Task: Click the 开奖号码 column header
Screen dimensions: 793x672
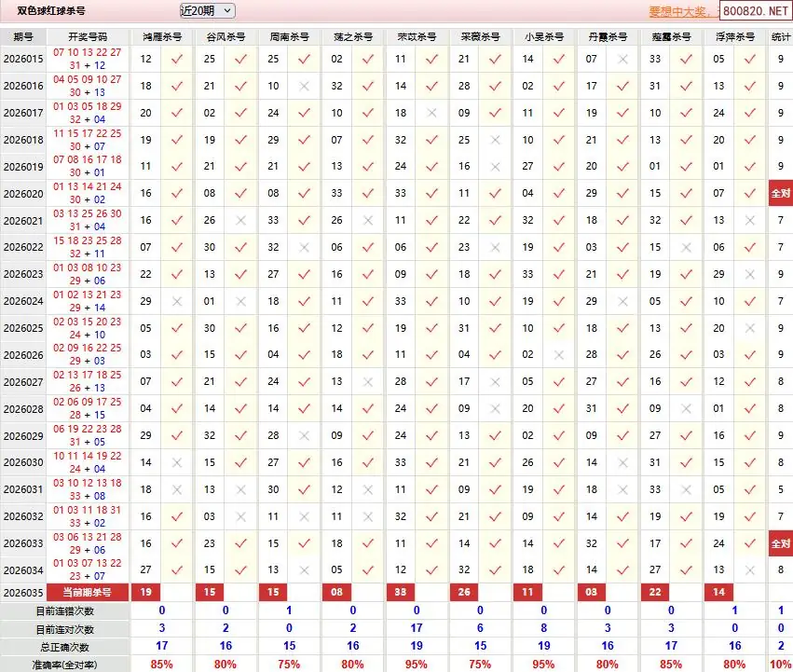Action: [x=89, y=37]
